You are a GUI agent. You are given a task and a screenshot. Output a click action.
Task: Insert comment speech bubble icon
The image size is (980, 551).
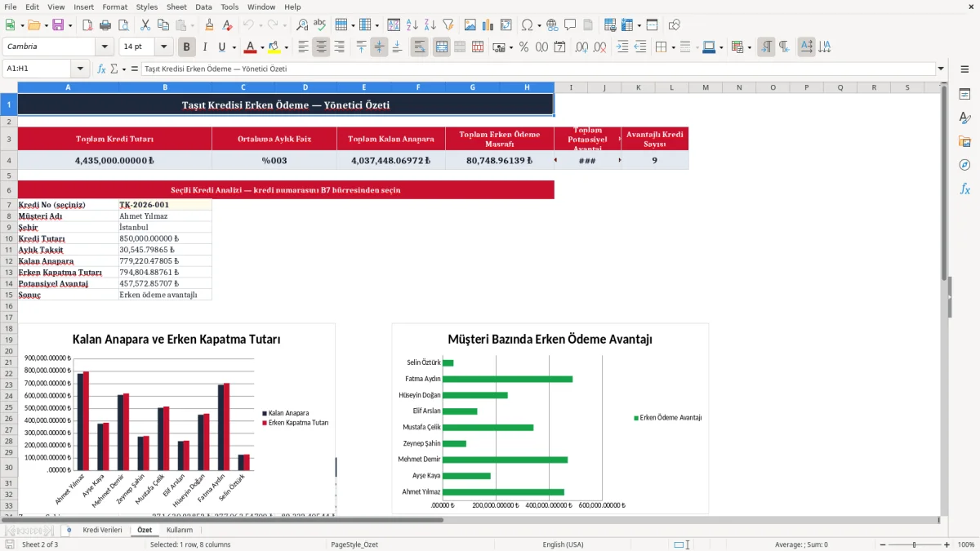click(x=570, y=25)
